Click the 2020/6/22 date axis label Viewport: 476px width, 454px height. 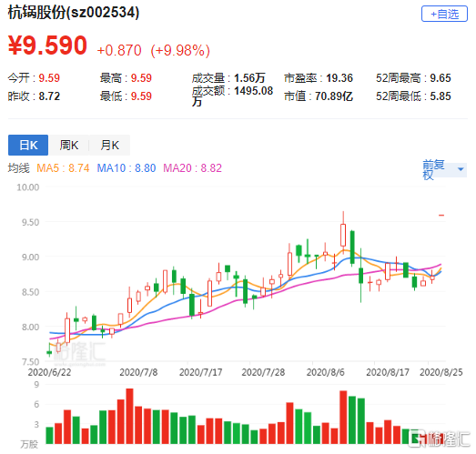point(49,372)
